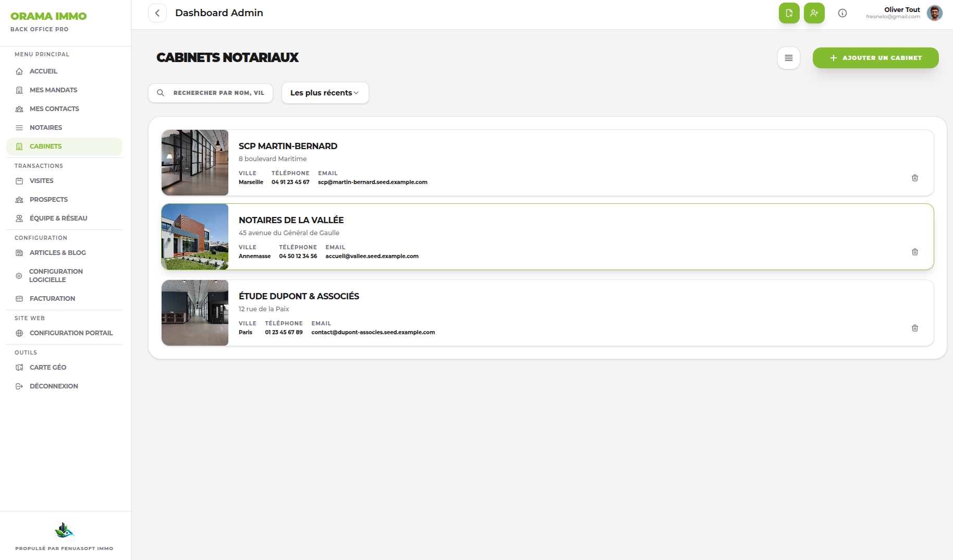Open the Étude Dupont & Associés photo
This screenshot has width=953, height=560.
point(195,313)
